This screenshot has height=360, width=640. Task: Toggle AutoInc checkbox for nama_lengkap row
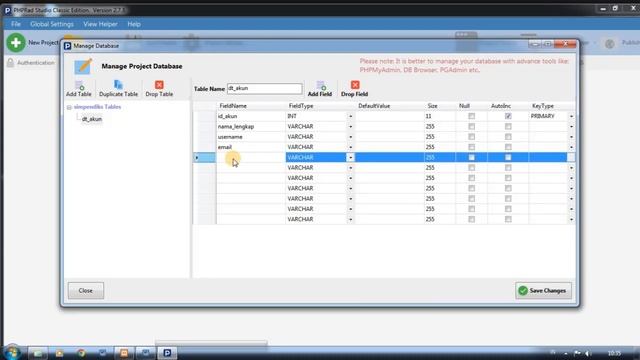pos(508,127)
